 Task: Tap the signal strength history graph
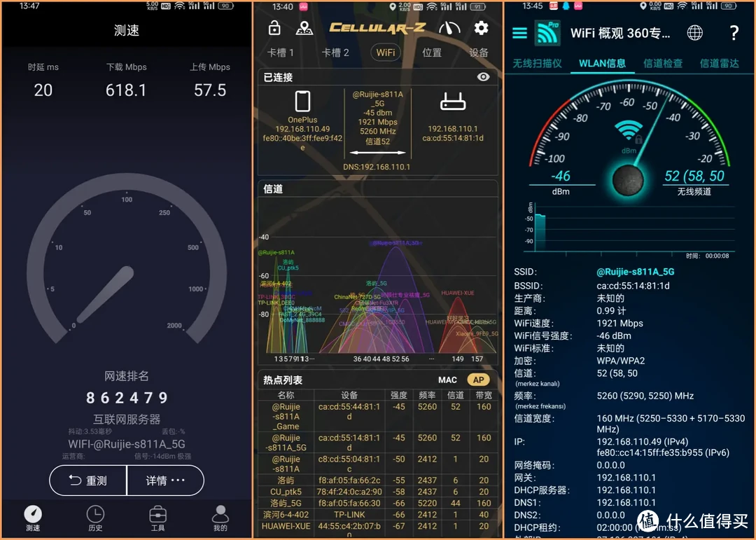click(x=630, y=228)
